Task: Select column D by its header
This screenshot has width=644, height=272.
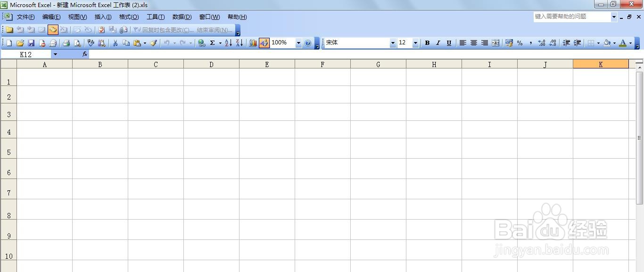Action: pyautogui.click(x=211, y=64)
